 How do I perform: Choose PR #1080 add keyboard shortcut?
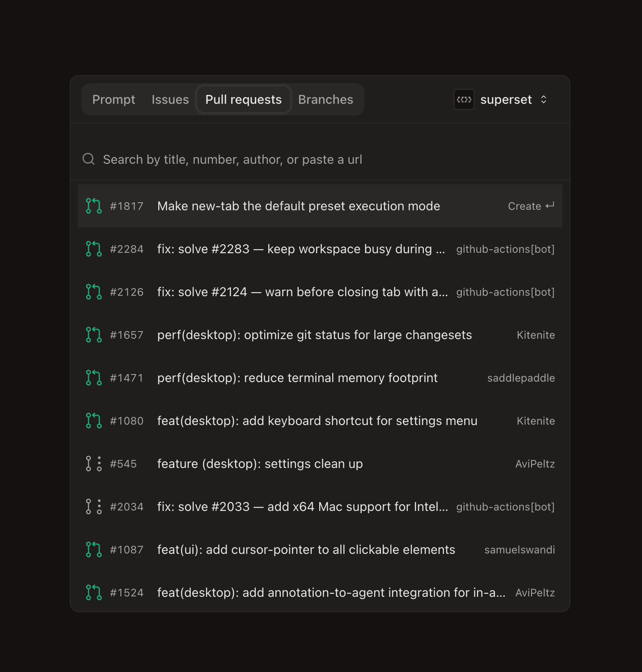[x=317, y=421]
